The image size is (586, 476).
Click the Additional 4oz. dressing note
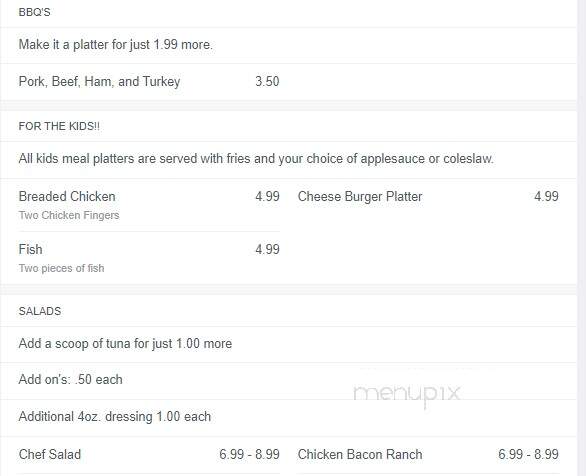pyautogui.click(x=115, y=416)
